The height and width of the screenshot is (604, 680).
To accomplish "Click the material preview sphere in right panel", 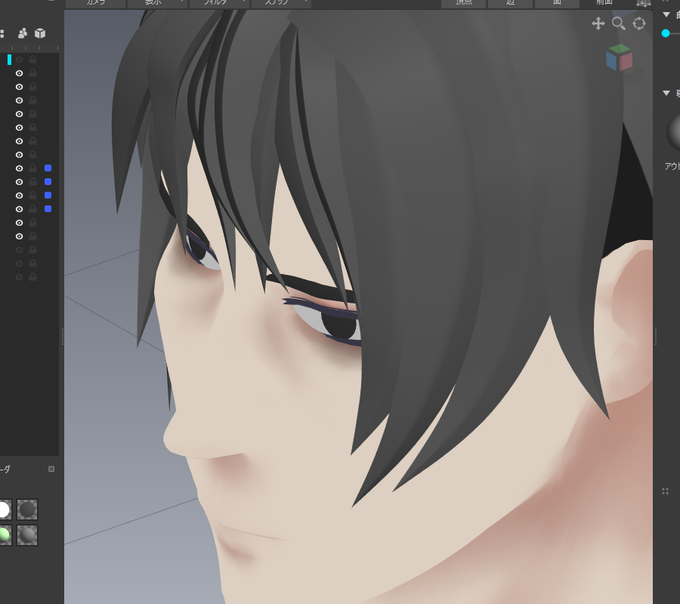I will pyautogui.click(x=673, y=132).
